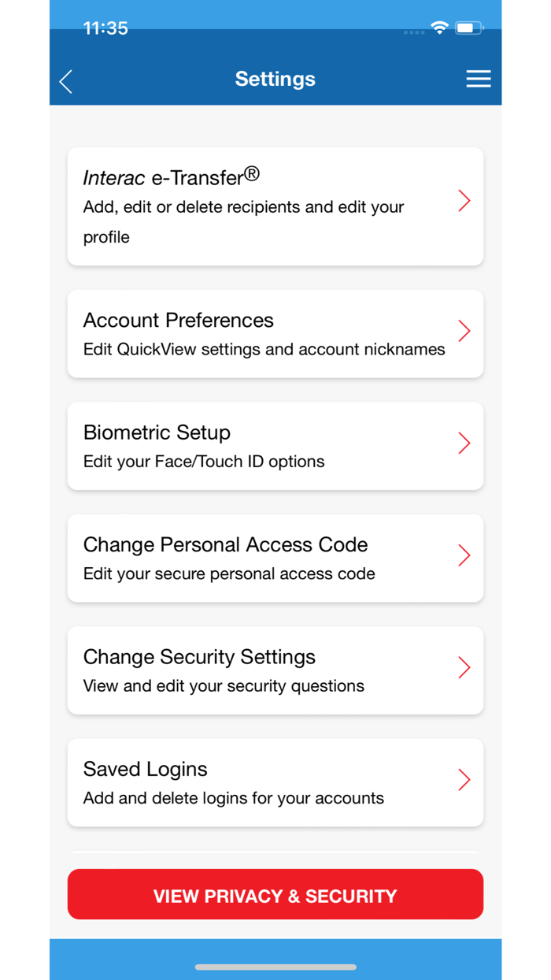
Task: Go to Saved Logins
Action: (x=275, y=782)
